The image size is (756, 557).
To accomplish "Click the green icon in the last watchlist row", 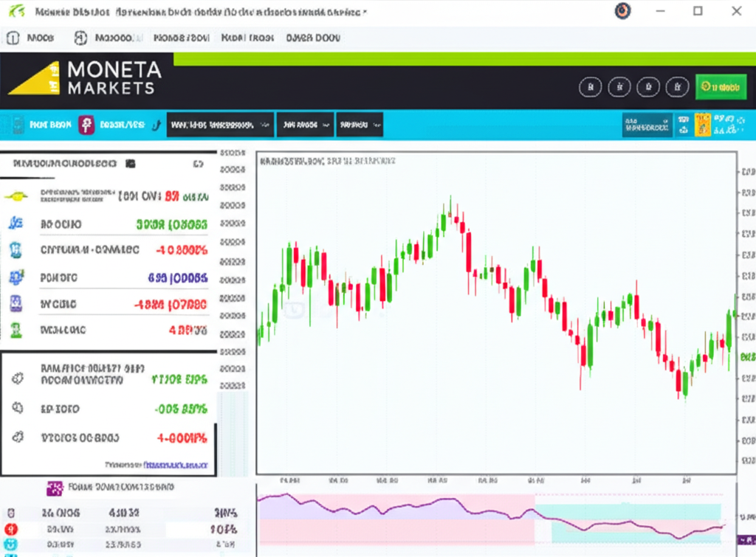I will click(x=16, y=330).
